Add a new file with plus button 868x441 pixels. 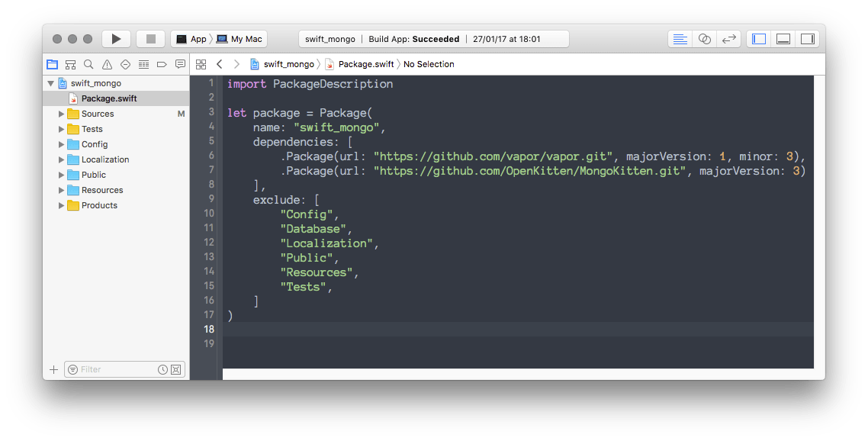[53, 369]
